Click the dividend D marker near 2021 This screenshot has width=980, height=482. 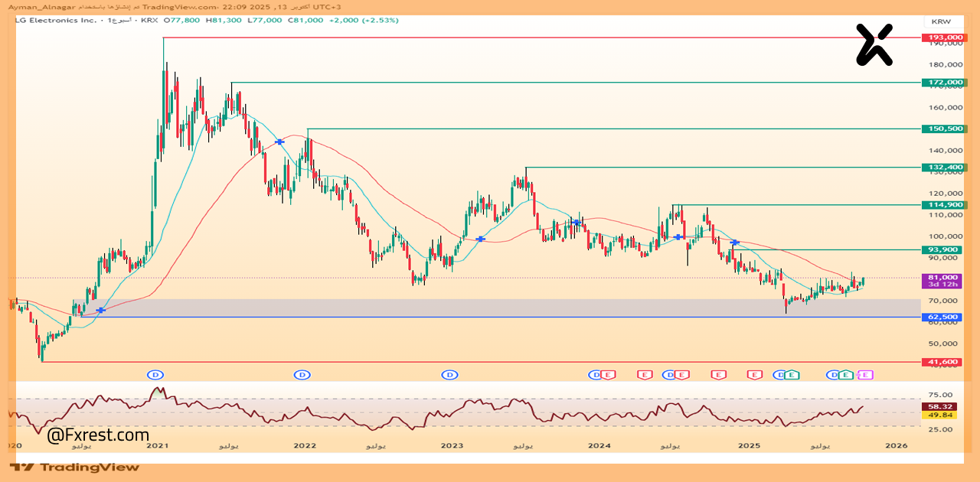tap(155, 374)
